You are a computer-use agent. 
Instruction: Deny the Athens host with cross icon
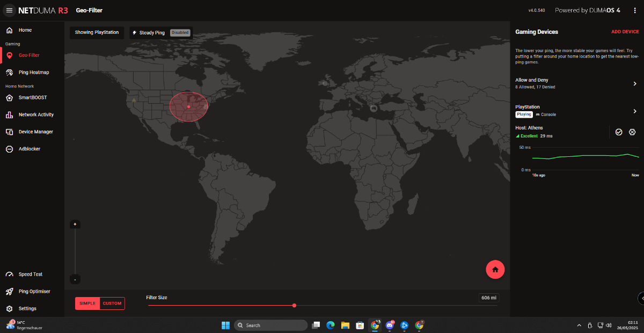click(x=632, y=132)
